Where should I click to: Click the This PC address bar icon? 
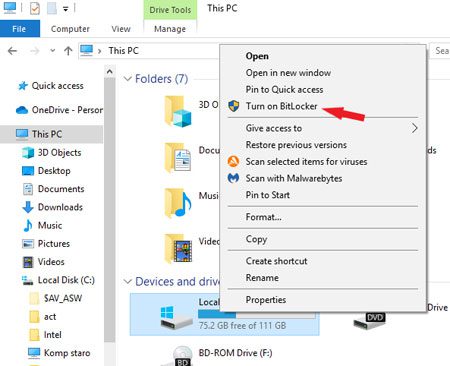(87, 51)
